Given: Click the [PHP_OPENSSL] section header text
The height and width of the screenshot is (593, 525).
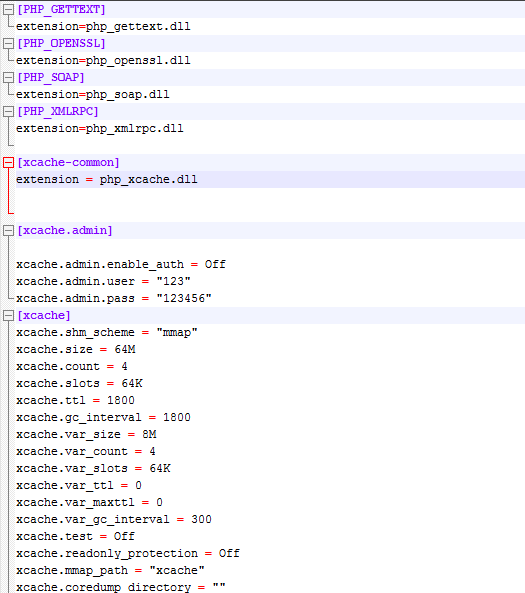Looking at the screenshot, I should pos(61,43).
